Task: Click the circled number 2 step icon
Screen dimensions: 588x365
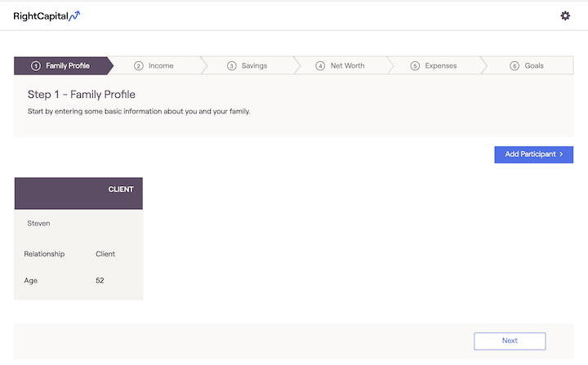Action: (139, 66)
